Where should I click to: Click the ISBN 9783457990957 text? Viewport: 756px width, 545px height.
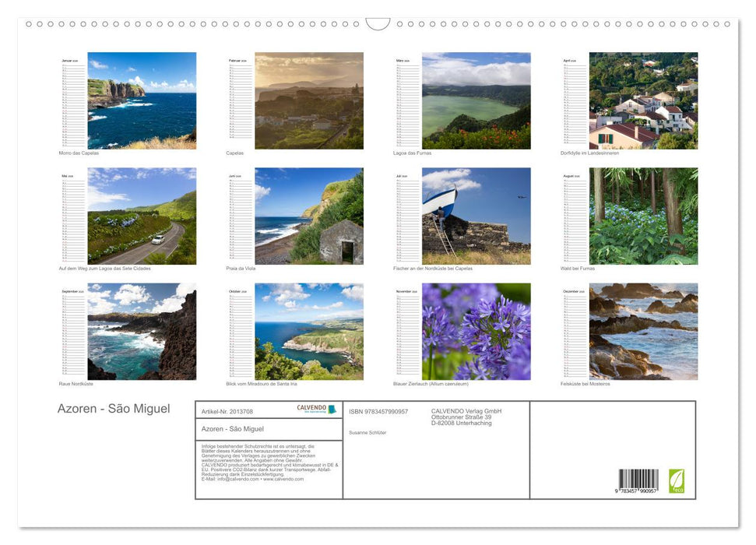coord(378,412)
